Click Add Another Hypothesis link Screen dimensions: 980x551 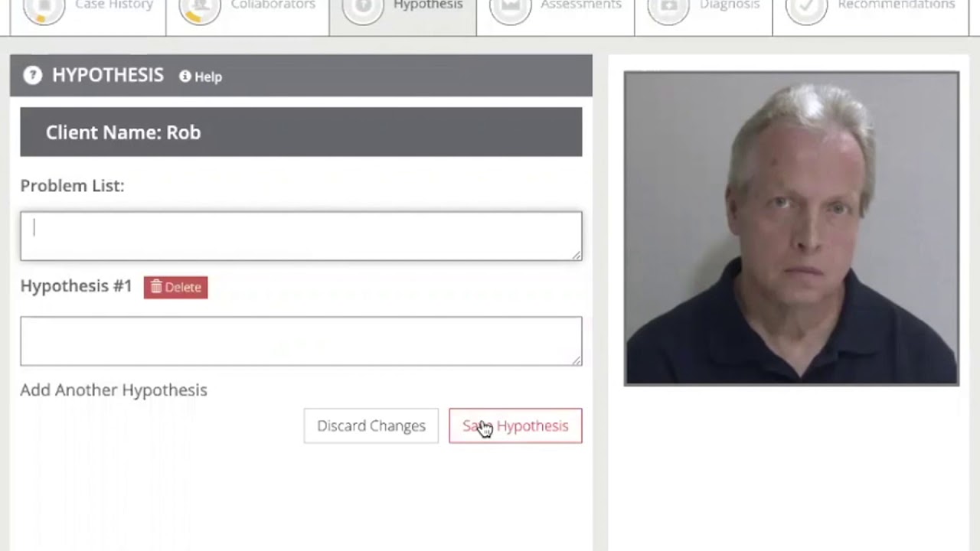pos(113,390)
